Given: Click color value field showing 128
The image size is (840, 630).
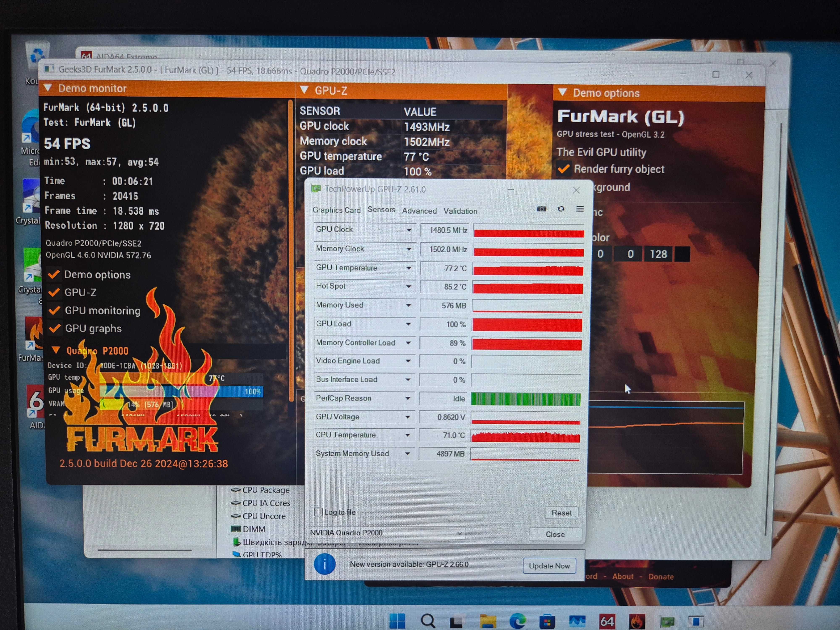Looking at the screenshot, I should point(658,254).
